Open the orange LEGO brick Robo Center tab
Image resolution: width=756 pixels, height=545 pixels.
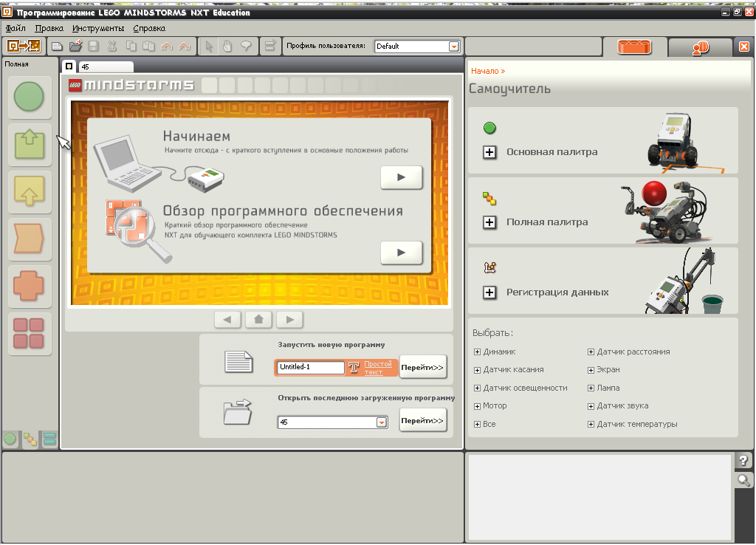[634, 47]
